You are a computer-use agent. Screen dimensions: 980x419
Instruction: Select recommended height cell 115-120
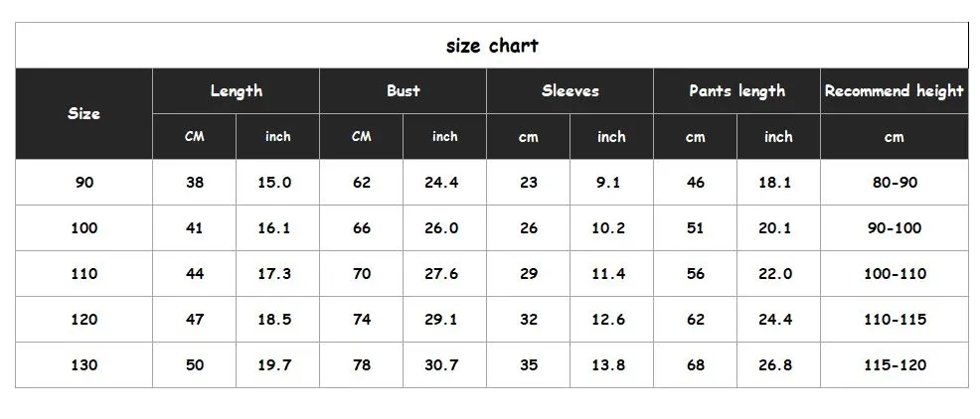pos(894,365)
